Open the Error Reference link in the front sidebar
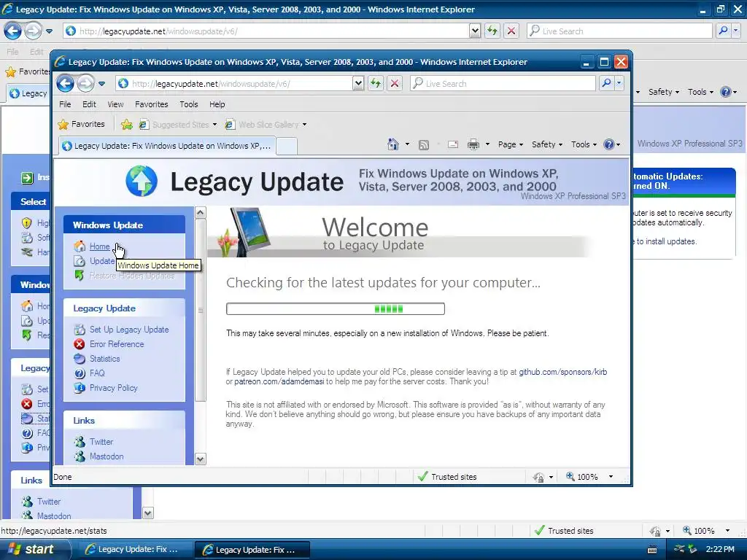 (x=117, y=344)
